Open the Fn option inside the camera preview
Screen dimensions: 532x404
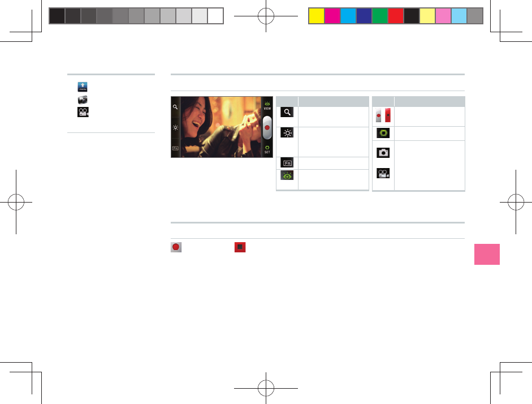point(175,148)
